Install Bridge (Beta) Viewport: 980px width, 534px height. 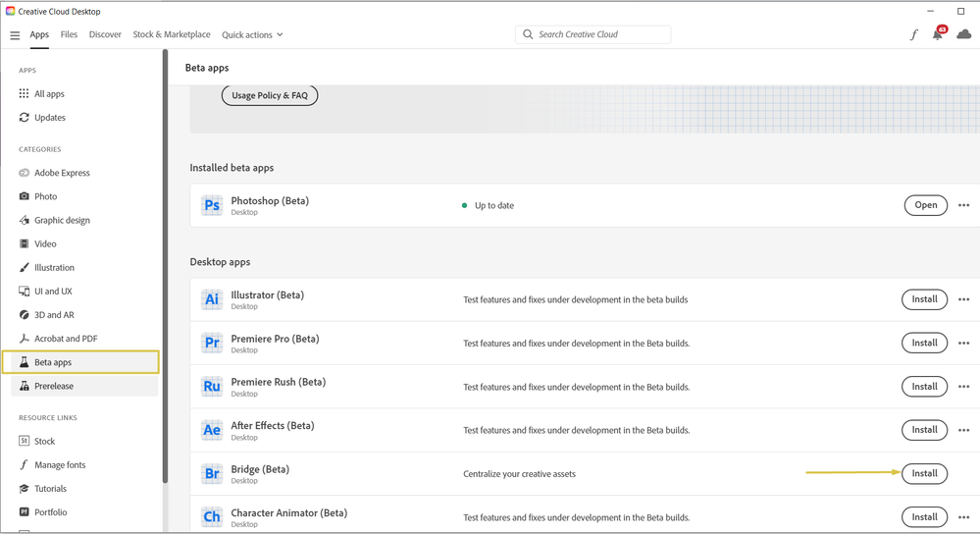[924, 474]
